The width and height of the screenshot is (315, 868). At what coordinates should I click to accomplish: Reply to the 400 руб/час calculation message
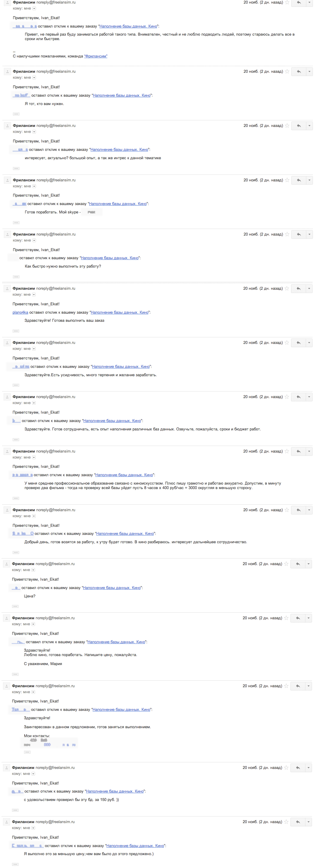click(298, 452)
